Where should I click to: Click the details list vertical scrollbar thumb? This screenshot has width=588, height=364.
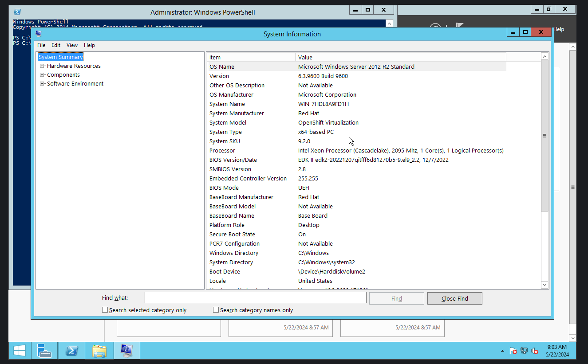545,136
